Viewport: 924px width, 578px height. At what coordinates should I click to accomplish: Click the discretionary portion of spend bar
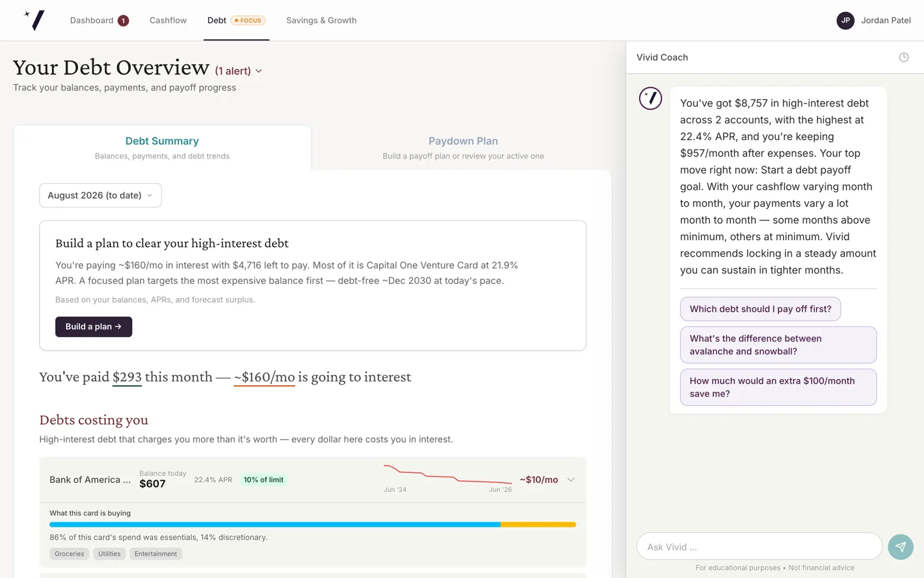point(538,525)
